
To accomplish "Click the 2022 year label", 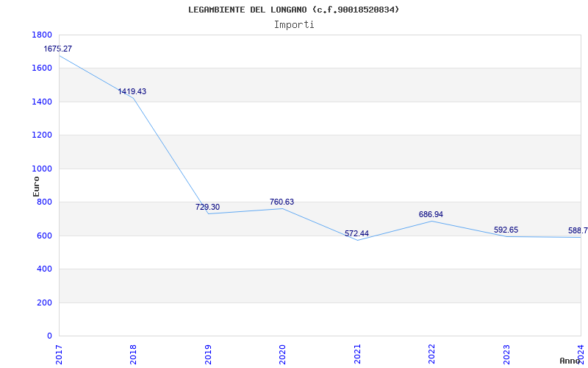I will 431,355.
